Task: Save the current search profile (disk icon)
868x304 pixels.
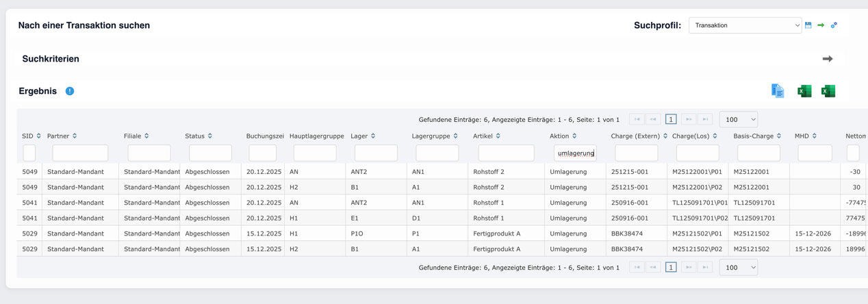Action: tap(808, 25)
